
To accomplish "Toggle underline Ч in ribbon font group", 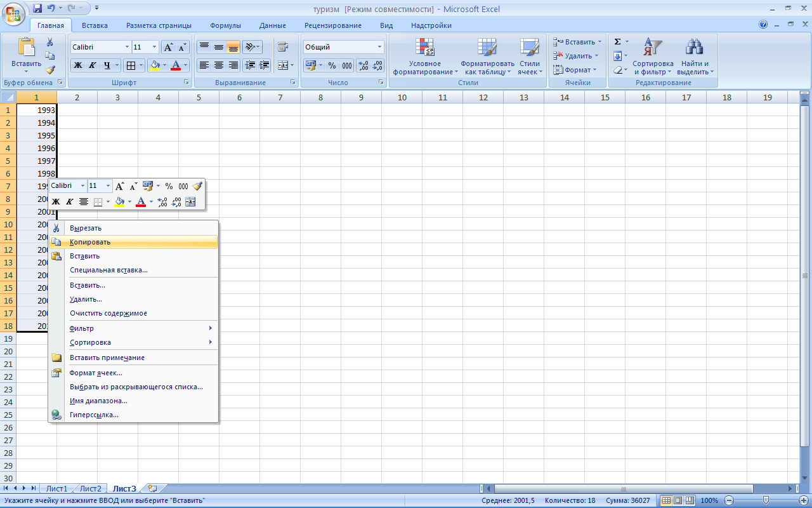I will (107, 65).
